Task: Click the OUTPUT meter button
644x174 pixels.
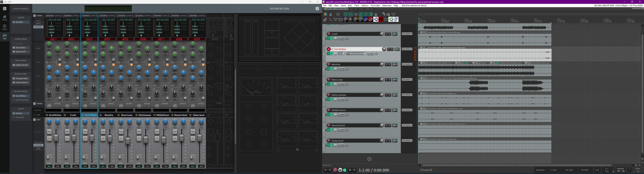Action: [38, 27]
